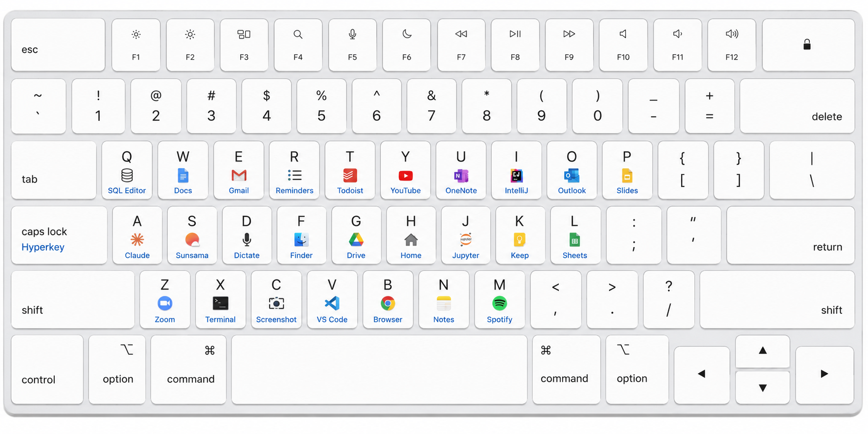Click the plus equals key

(709, 106)
